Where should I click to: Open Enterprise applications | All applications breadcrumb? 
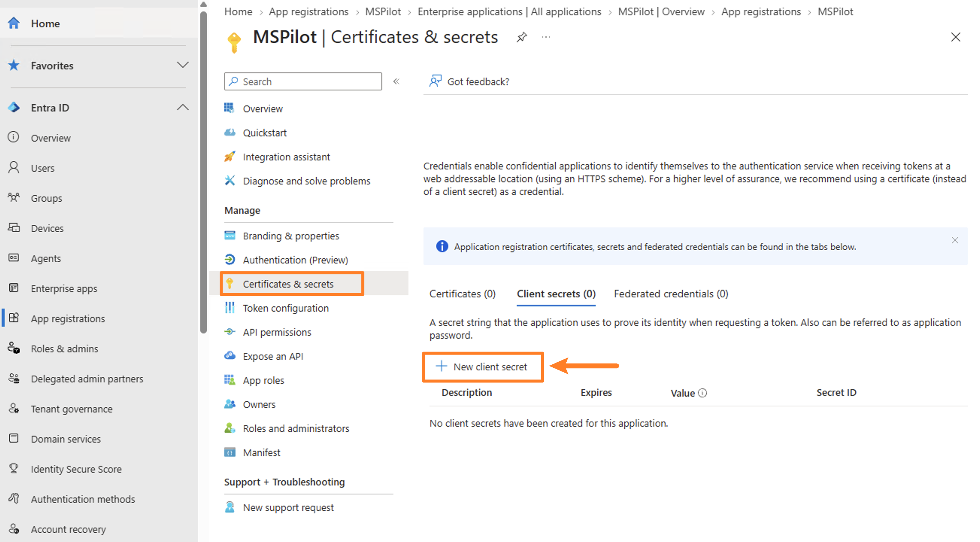point(509,12)
